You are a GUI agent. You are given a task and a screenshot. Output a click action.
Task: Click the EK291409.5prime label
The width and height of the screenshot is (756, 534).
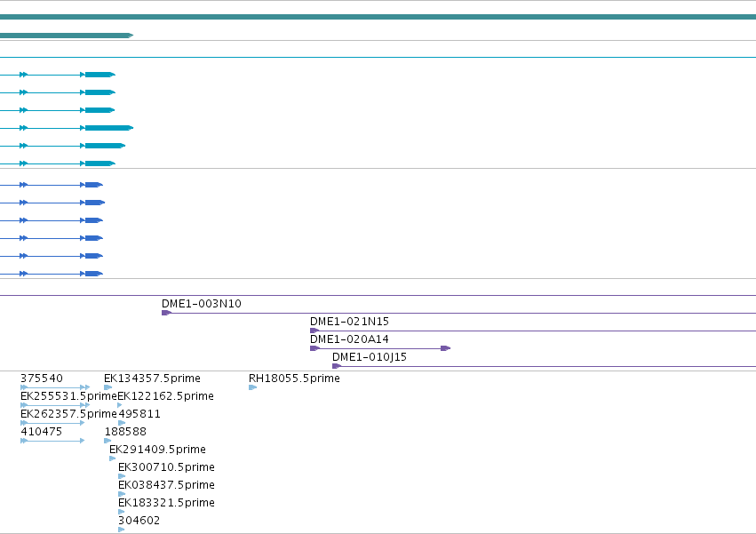click(x=157, y=450)
